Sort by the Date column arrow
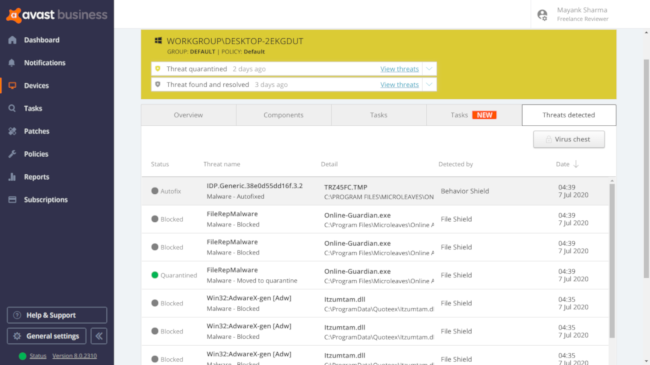The width and height of the screenshot is (650, 365). pos(576,164)
